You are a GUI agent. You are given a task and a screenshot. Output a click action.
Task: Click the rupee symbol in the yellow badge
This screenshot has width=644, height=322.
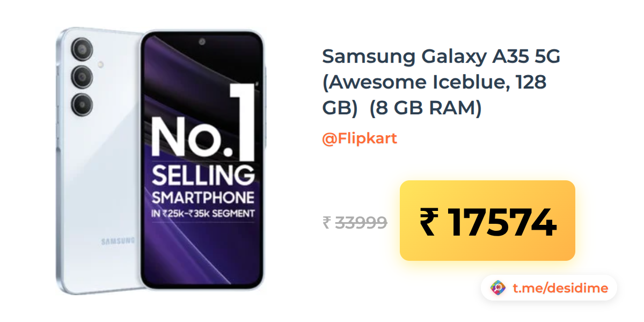tap(428, 221)
